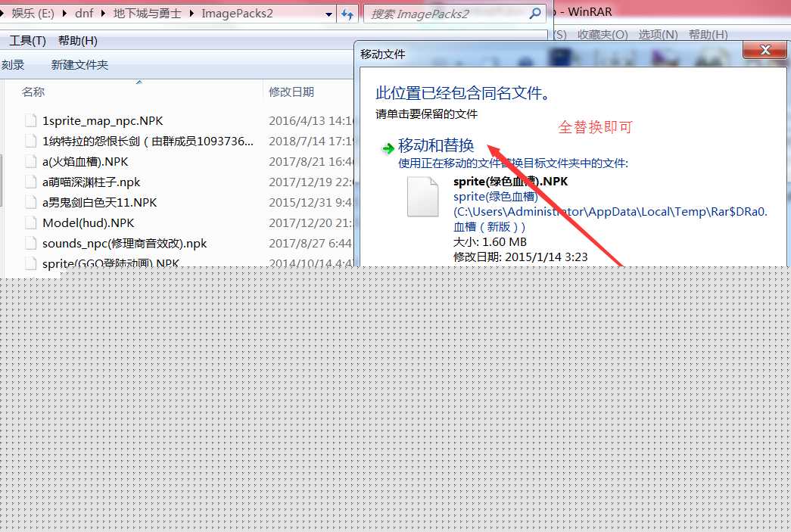
Task: Click the file icon of sounds_npc(修理商音效改).npk
Action: pos(31,243)
